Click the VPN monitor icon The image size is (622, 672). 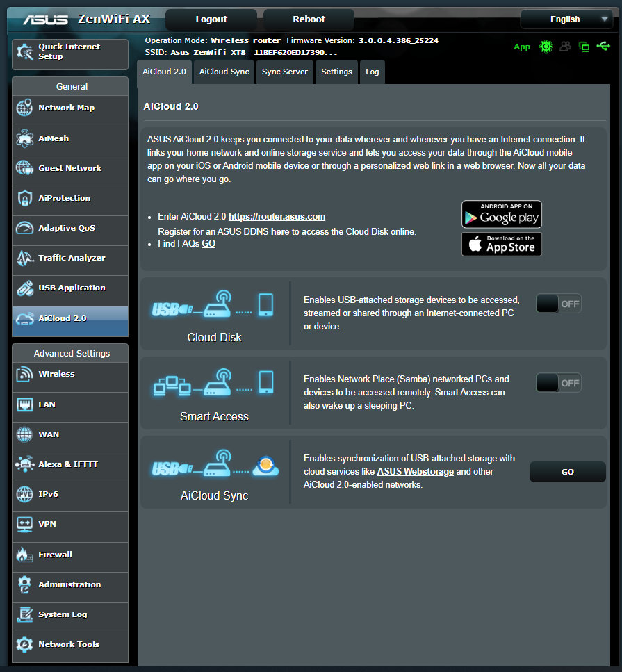click(x=24, y=524)
